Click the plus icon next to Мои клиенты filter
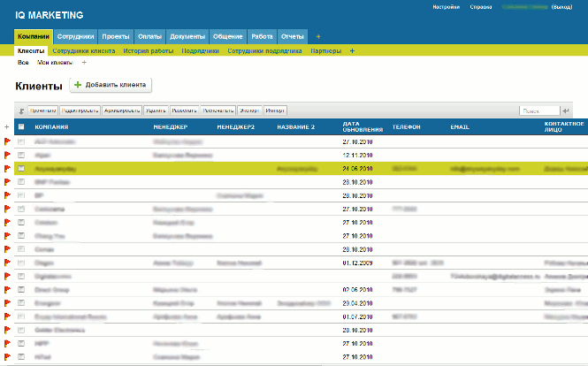The width and height of the screenshot is (588, 366). point(84,63)
